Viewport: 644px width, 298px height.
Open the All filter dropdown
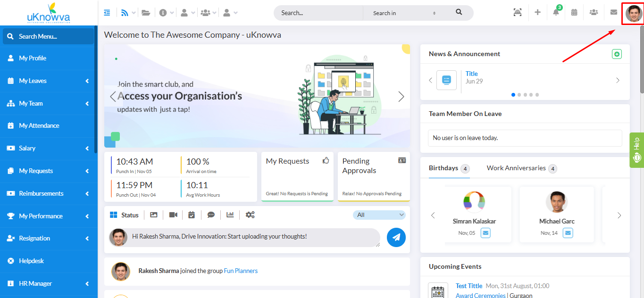pyautogui.click(x=379, y=215)
